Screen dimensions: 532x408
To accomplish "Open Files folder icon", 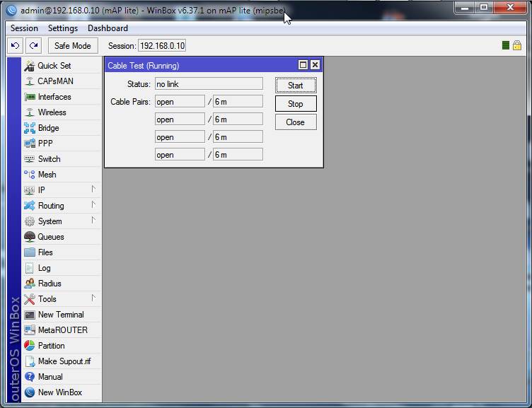I will click(30, 252).
